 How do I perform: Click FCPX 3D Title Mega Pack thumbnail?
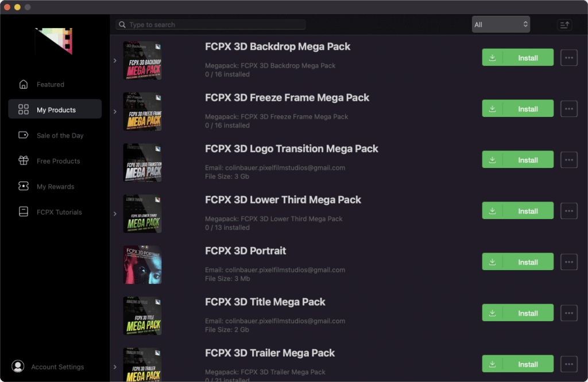142,315
